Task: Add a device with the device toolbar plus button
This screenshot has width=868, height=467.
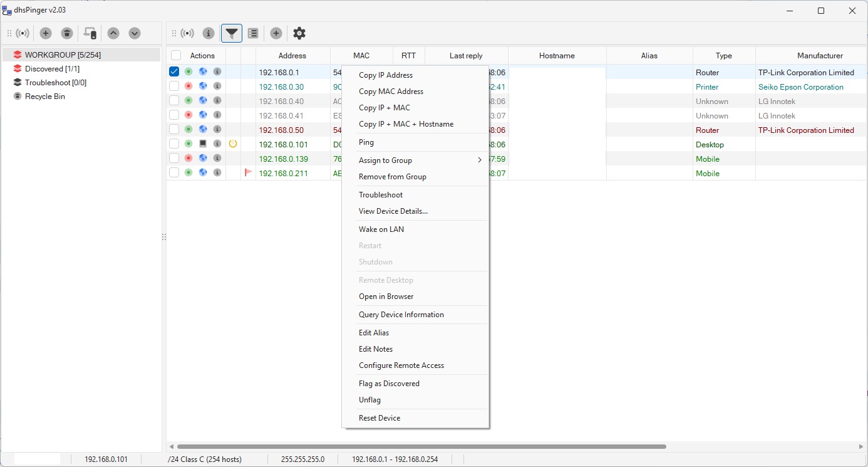Action: click(276, 33)
